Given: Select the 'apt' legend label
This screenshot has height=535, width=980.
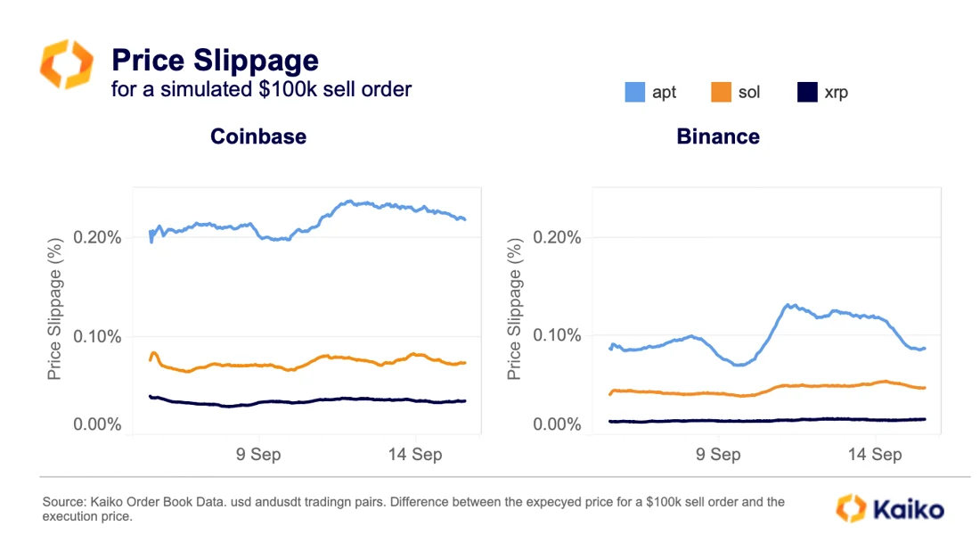Looking at the screenshot, I should 665,92.
